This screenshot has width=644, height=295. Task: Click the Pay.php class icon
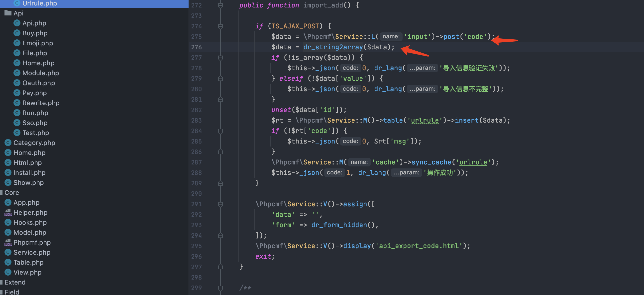(x=17, y=93)
